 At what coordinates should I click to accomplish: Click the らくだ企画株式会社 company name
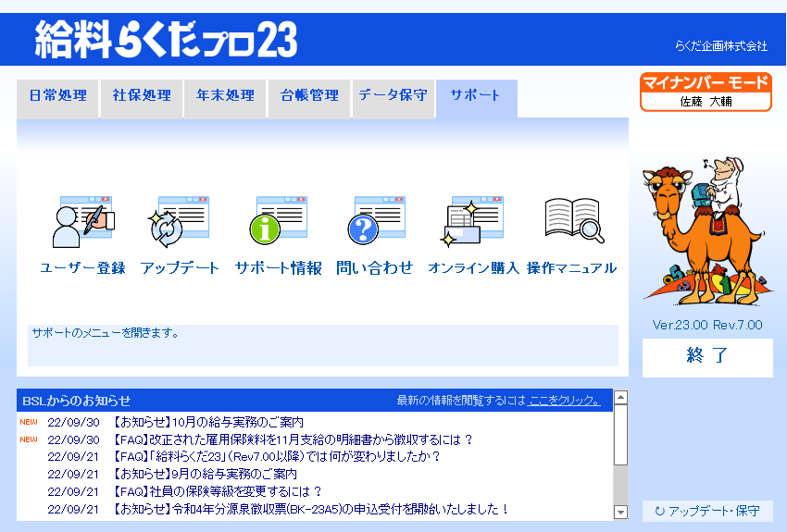(720, 46)
